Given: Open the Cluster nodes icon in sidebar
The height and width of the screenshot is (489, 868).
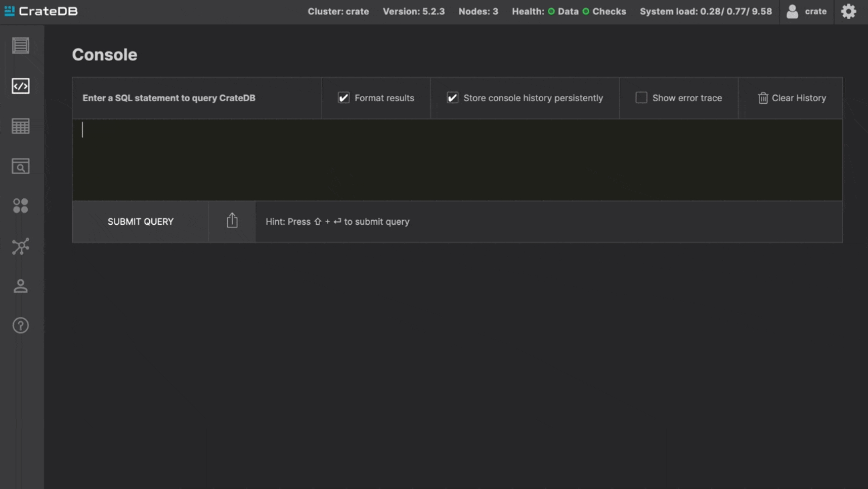Looking at the screenshot, I should tap(21, 246).
